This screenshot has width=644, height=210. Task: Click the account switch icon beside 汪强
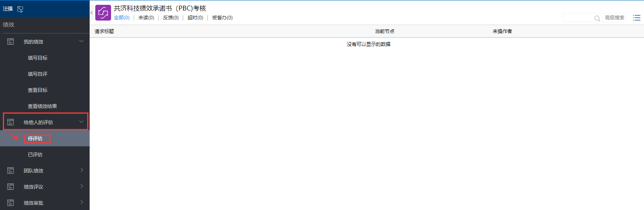[x=20, y=9]
